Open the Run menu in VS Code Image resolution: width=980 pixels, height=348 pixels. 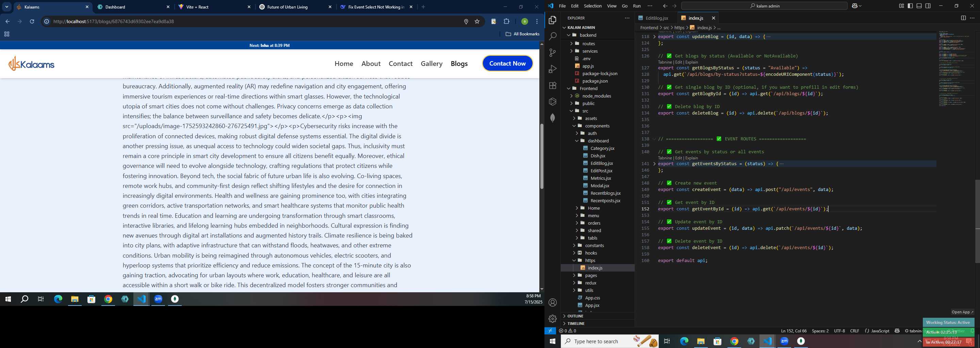[x=636, y=6]
